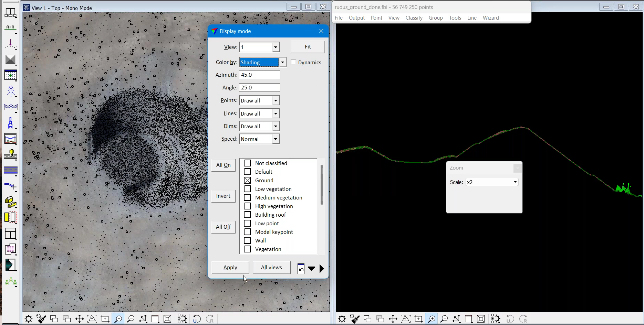Viewport: 644px width, 325px height.
Task: Check the Default class
Action: [x=247, y=172]
